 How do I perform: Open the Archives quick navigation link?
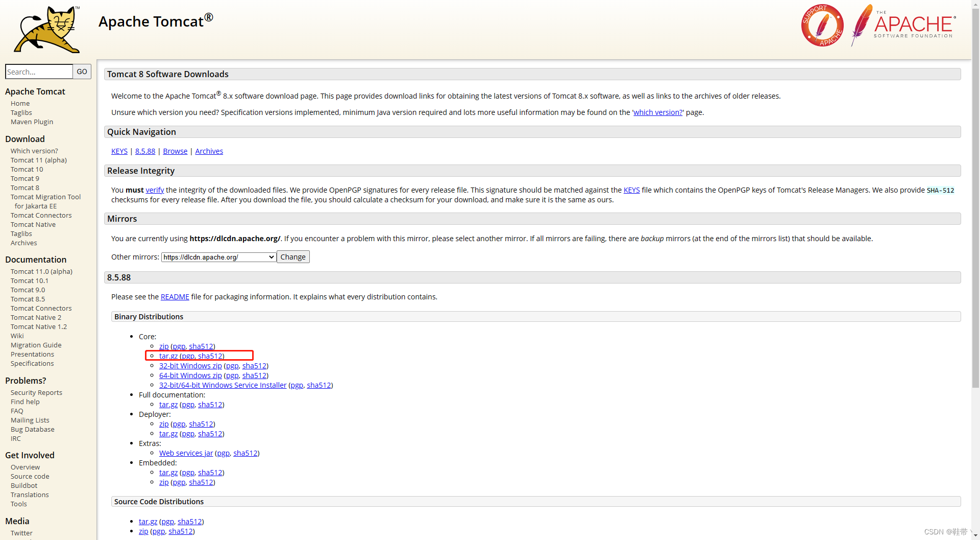click(x=209, y=151)
